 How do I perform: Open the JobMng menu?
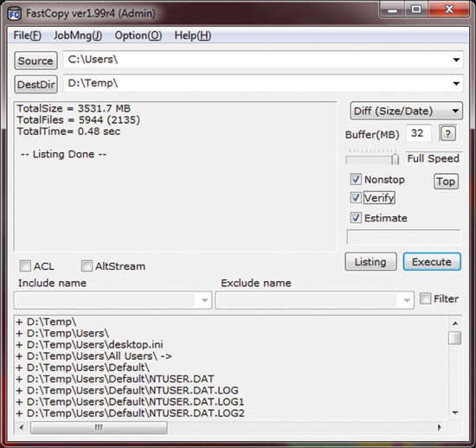[x=78, y=35]
